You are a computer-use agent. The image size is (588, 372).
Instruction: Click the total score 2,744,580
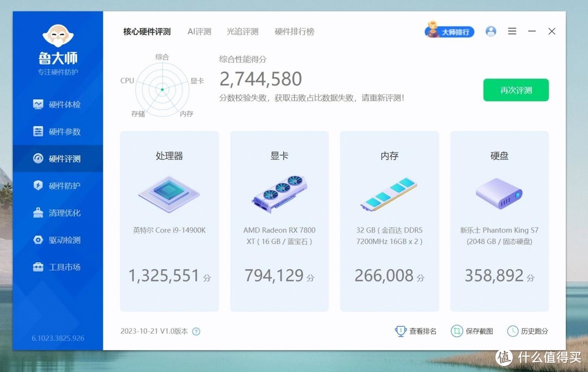coord(261,79)
